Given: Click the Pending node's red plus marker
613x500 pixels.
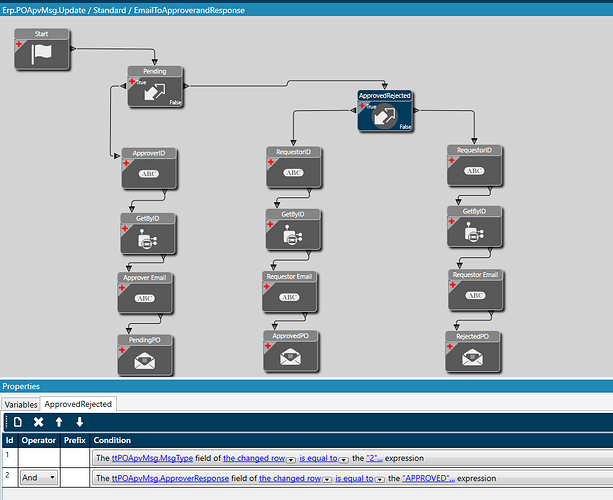Looking at the screenshot, I should (132, 81).
